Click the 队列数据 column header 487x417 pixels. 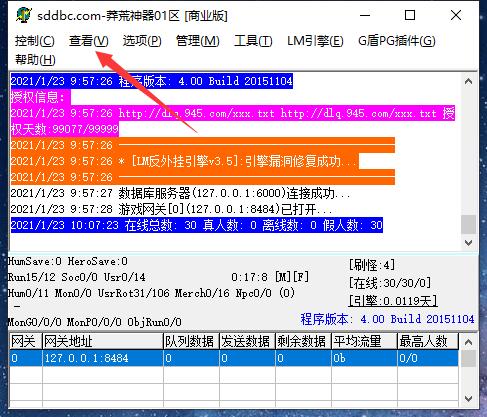point(191,341)
